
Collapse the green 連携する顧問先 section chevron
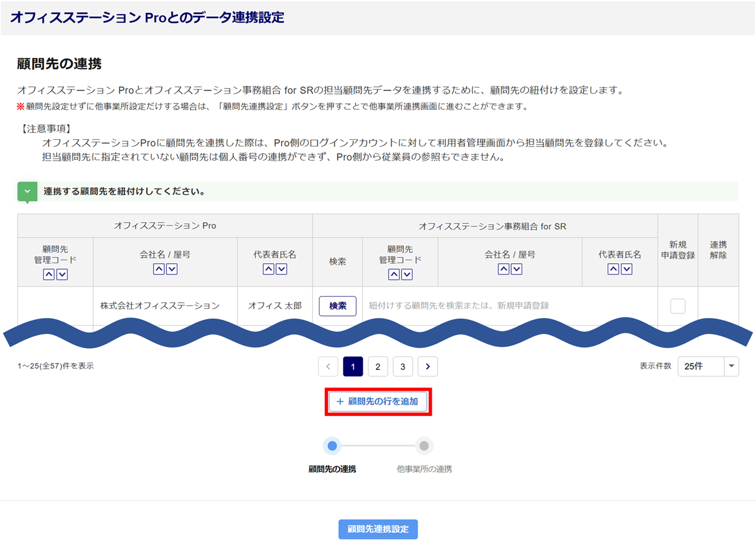(27, 192)
